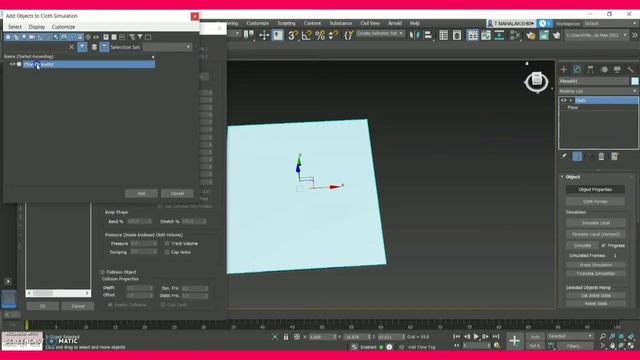
Task: Toggle visibility eye of Cloth modifier
Action: click(564, 100)
